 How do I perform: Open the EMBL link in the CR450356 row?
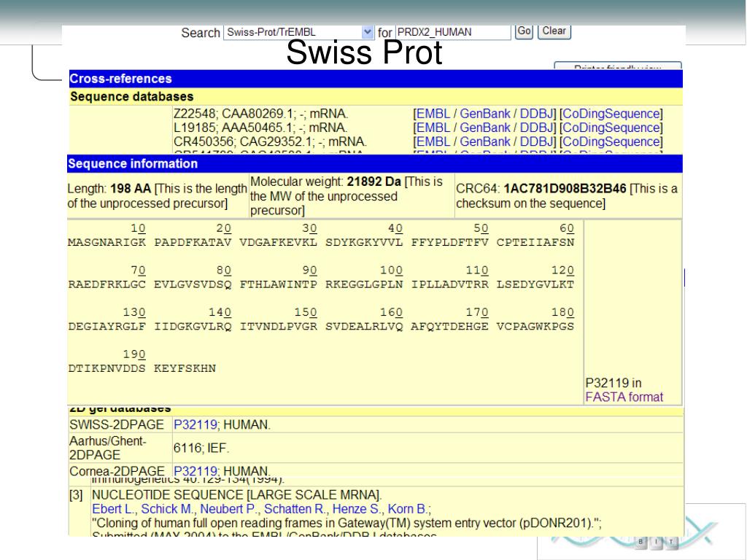point(433,141)
